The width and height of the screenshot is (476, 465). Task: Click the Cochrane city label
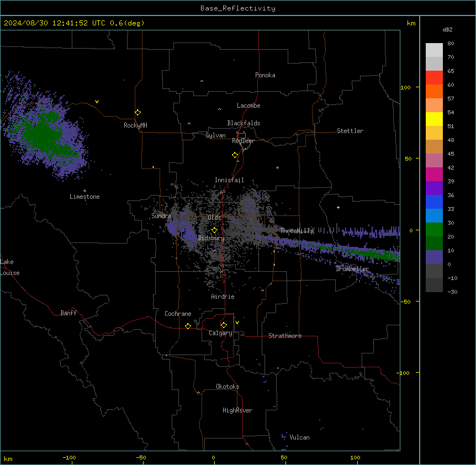[x=178, y=314]
